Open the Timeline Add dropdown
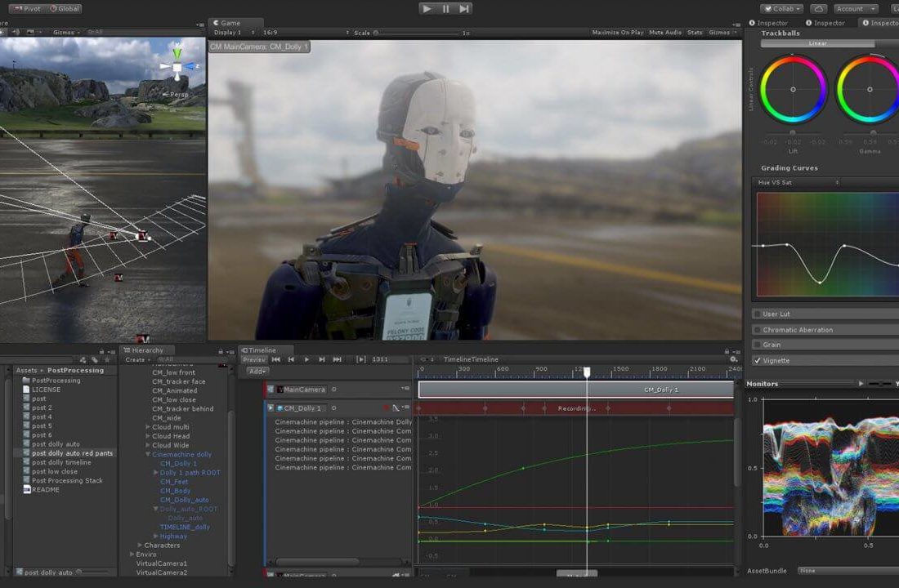899x588 pixels. point(257,372)
